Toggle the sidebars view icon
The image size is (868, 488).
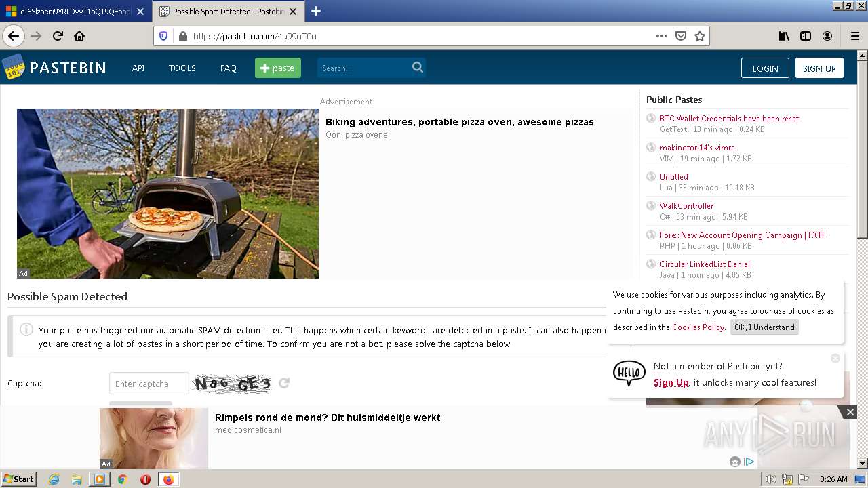pos(806,36)
